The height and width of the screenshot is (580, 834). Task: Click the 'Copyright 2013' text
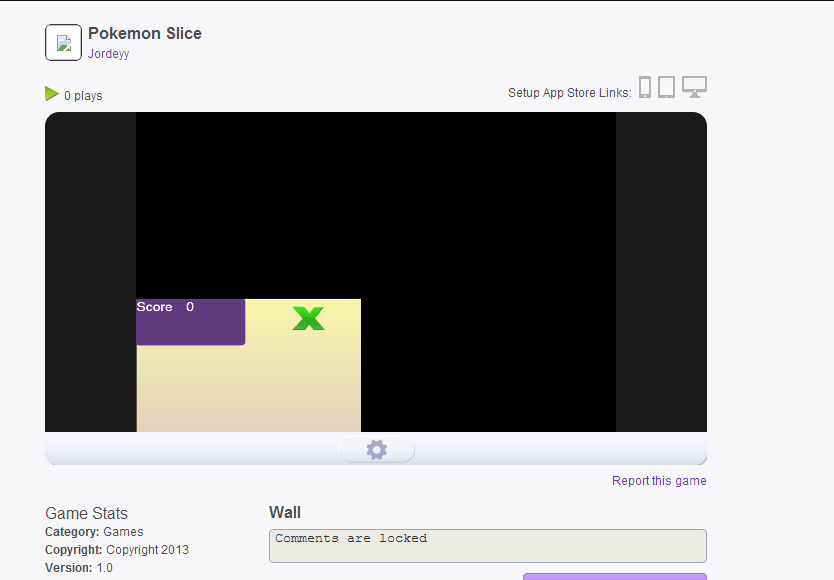coord(147,550)
